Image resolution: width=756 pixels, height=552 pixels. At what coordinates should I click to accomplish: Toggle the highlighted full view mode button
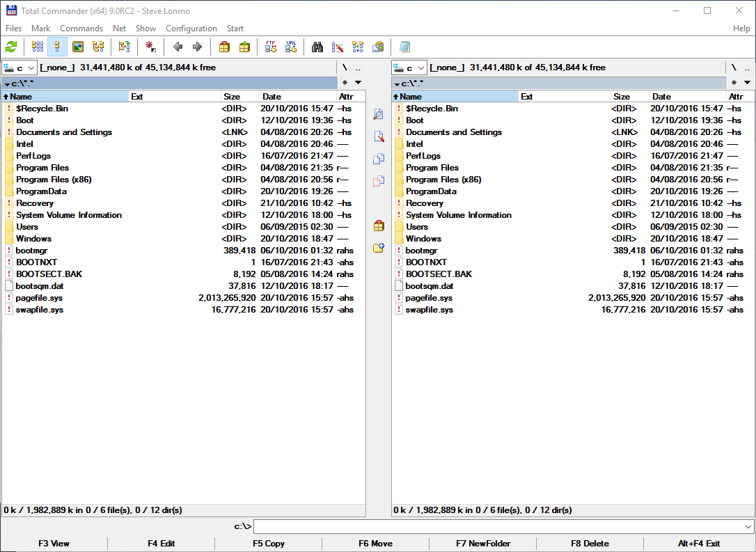click(57, 47)
